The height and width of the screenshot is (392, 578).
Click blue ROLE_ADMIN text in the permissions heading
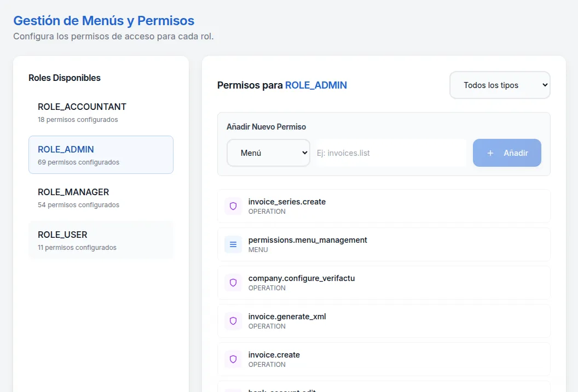click(316, 85)
